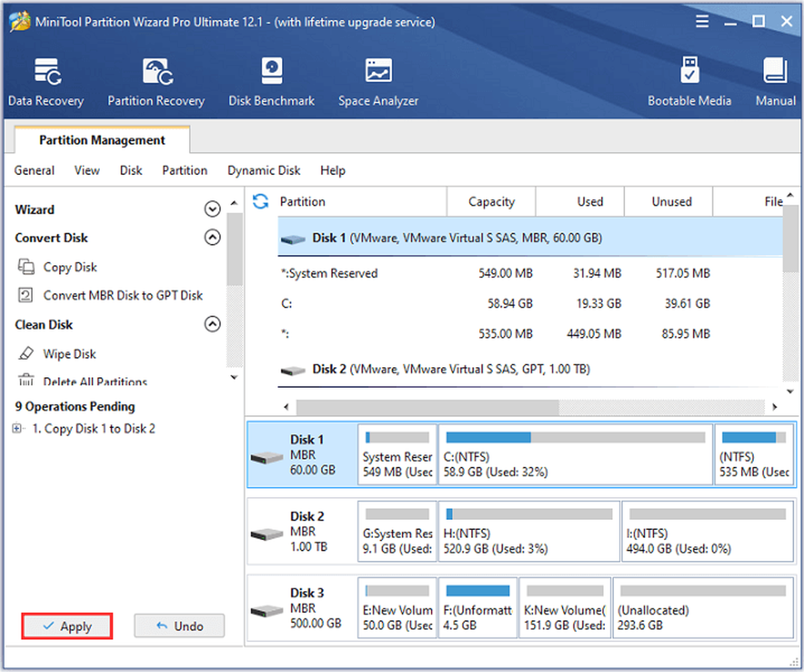The height and width of the screenshot is (672, 804).
Task: Collapse the Clean Disk section
Action: tap(212, 325)
